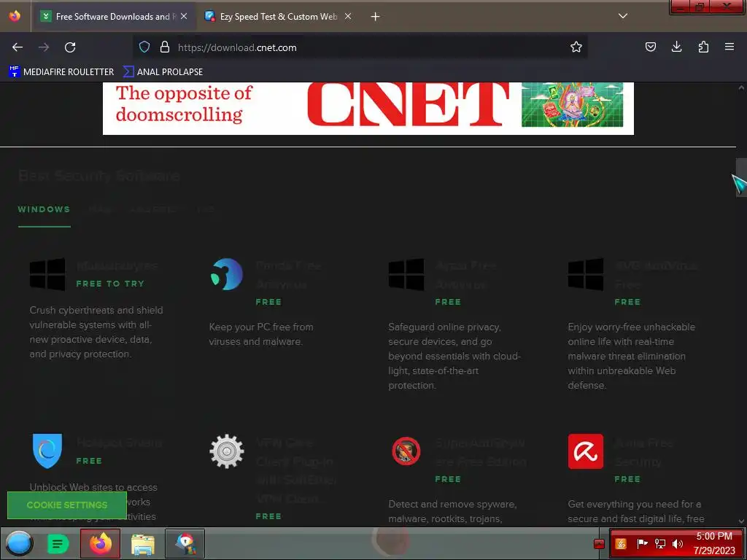Bookmark this page with the star

click(576, 47)
